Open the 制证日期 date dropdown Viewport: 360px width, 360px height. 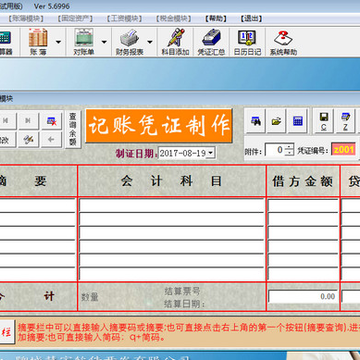(211, 153)
